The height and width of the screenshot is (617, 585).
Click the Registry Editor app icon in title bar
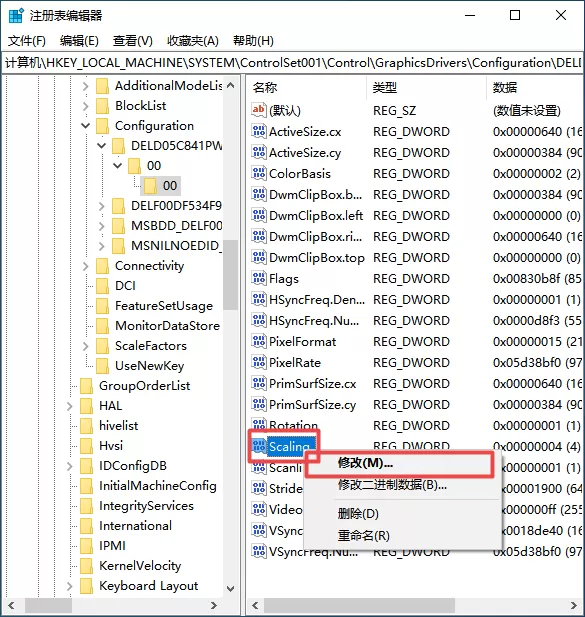(x=16, y=16)
